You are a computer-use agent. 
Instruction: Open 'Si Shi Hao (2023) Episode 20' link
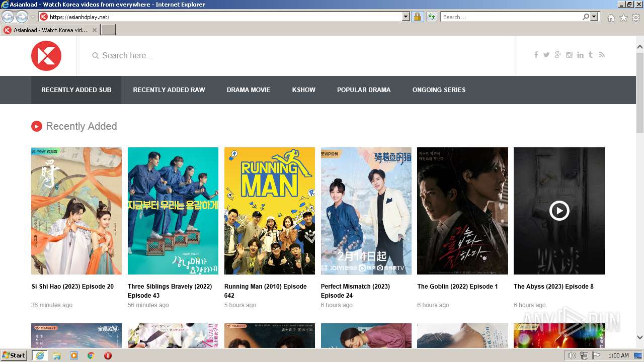click(73, 287)
